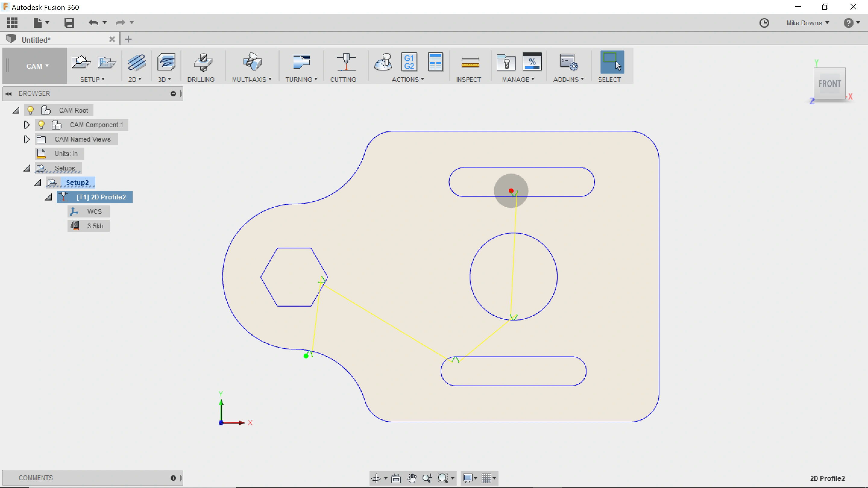Open the CAM workspace dropdown
The image size is (868, 488).
click(x=37, y=66)
